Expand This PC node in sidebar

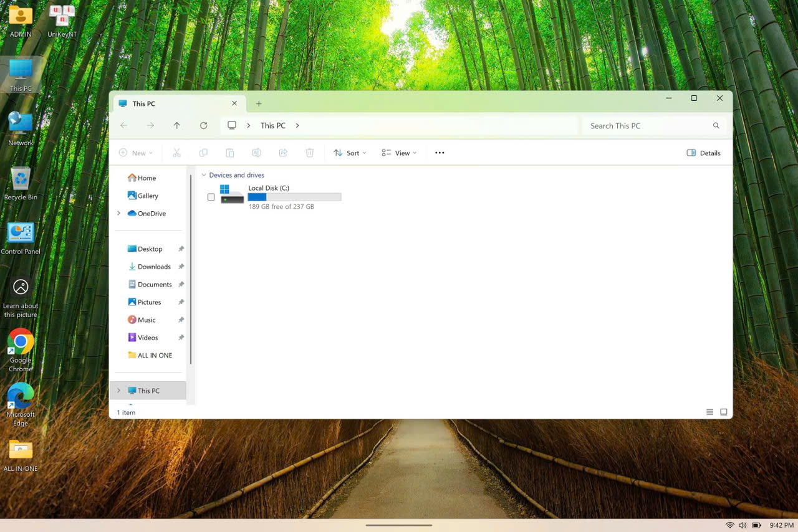118,391
